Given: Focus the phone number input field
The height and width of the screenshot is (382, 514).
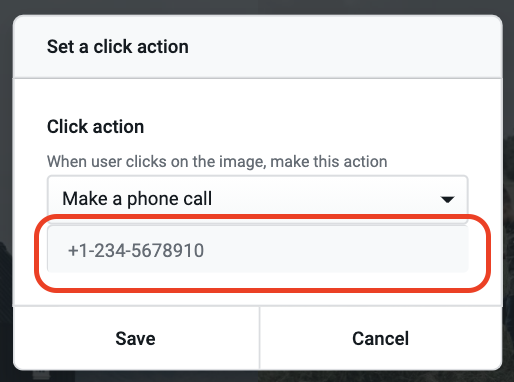Looking at the screenshot, I should click(x=258, y=249).
